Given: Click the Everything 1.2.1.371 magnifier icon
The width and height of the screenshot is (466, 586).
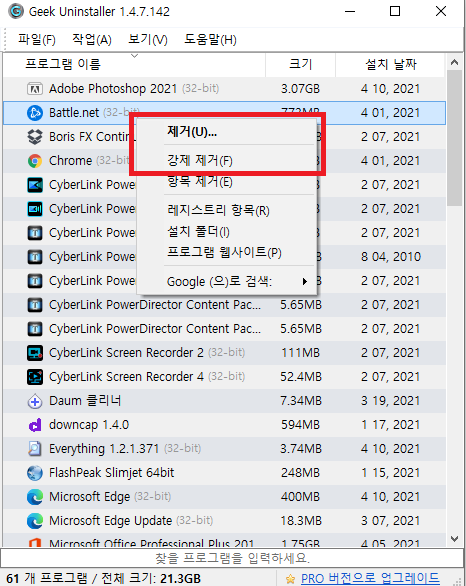Looking at the screenshot, I should (x=35, y=449).
